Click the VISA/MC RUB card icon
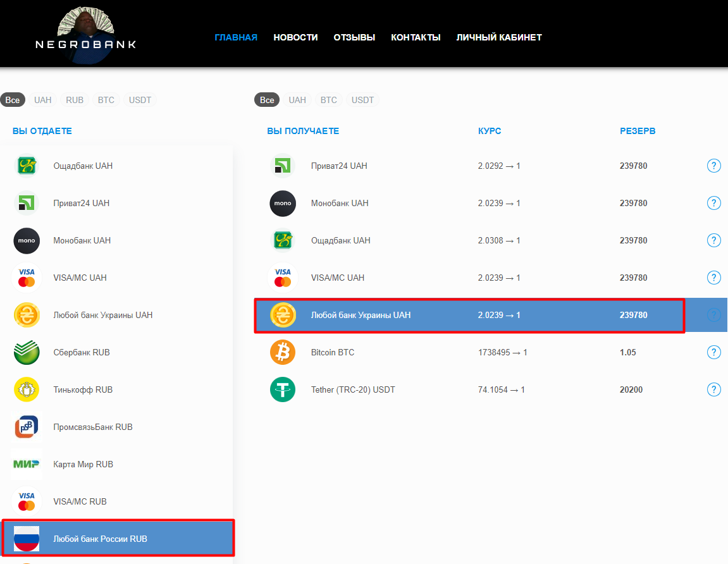 click(x=27, y=501)
